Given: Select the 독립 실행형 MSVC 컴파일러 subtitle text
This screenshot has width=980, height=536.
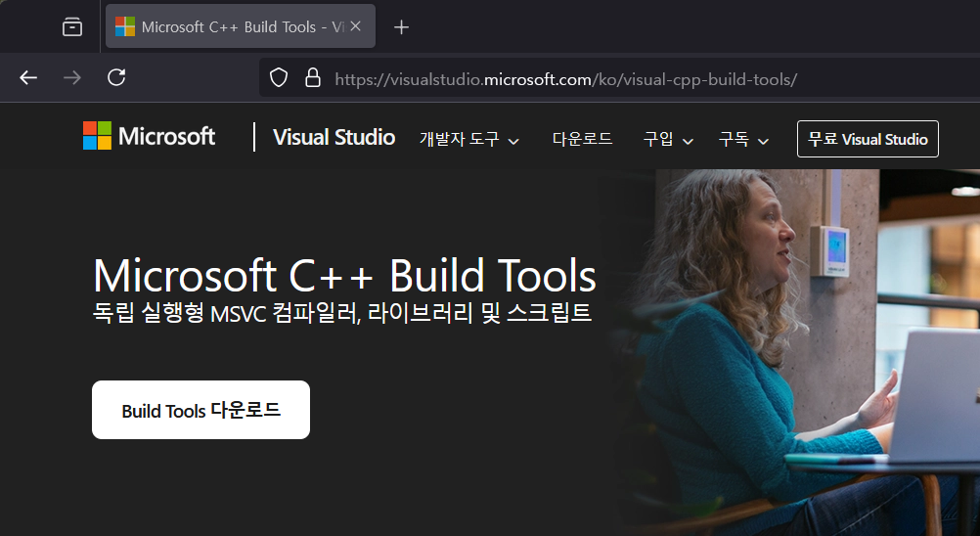Looking at the screenshot, I should point(342,312).
